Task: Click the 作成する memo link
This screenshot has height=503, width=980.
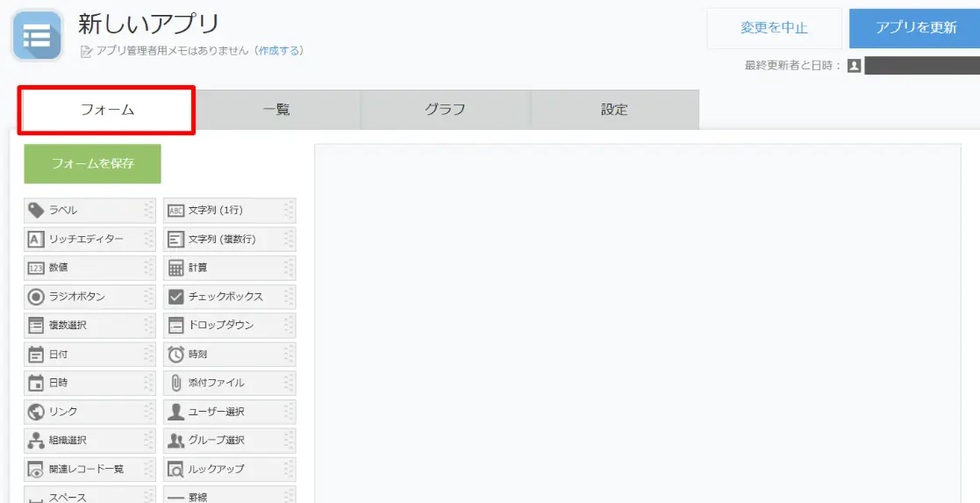Action: (x=279, y=51)
